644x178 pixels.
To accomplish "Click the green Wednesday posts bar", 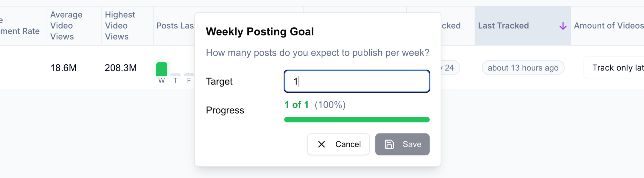I will coord(162,69).
